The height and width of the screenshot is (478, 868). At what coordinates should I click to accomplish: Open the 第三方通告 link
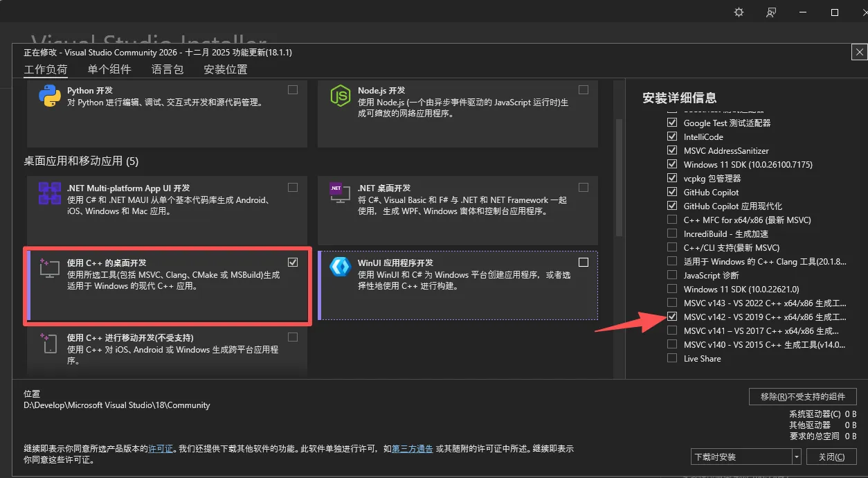[x=413, y=449]
